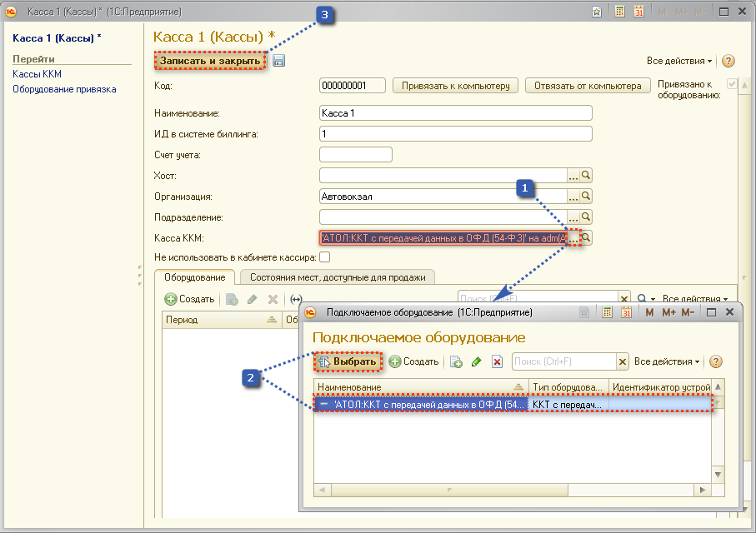
Task: Toggle Не использовать в кабинете кассира checkbox
Action: click(x=325, y=257)
